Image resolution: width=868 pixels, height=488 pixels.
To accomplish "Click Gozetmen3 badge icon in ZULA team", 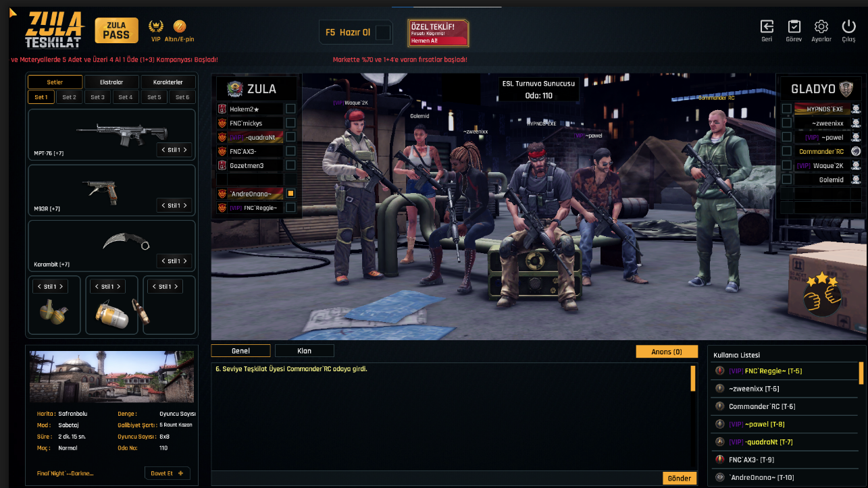I will click(x=222, y=165).
